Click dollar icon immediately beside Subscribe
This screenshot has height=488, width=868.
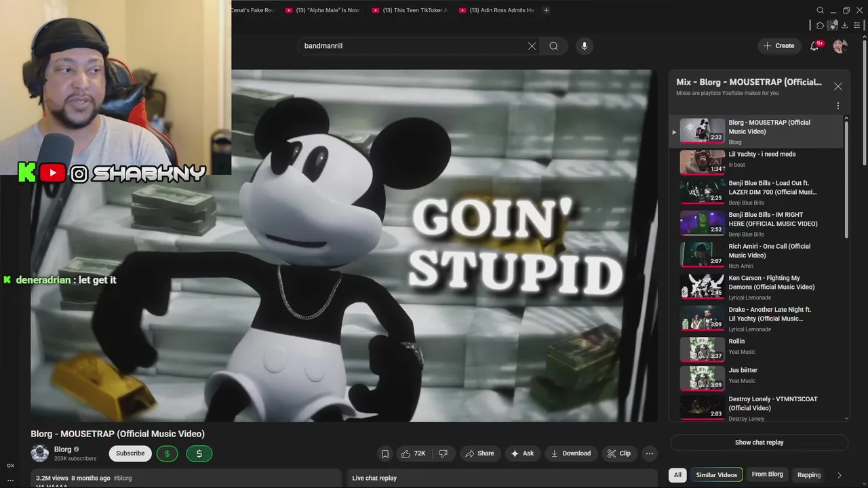pyautogui.click(x=167, y=453)
